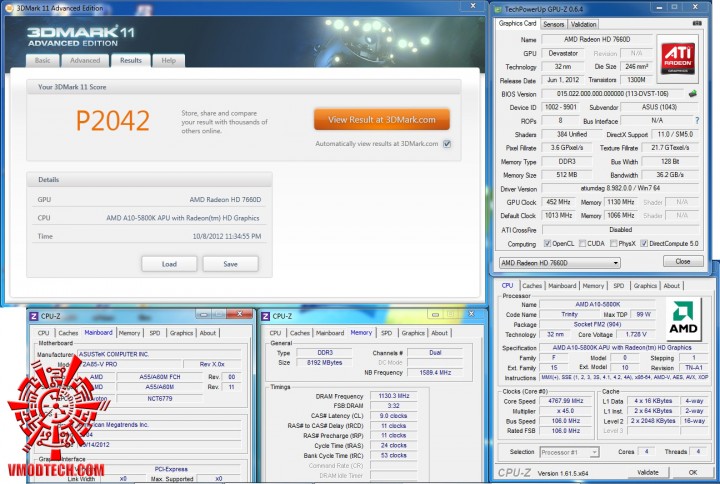Click the Time value 10/8/2012 11:34:55 PM
720x484 pixels.
point(226,236)
